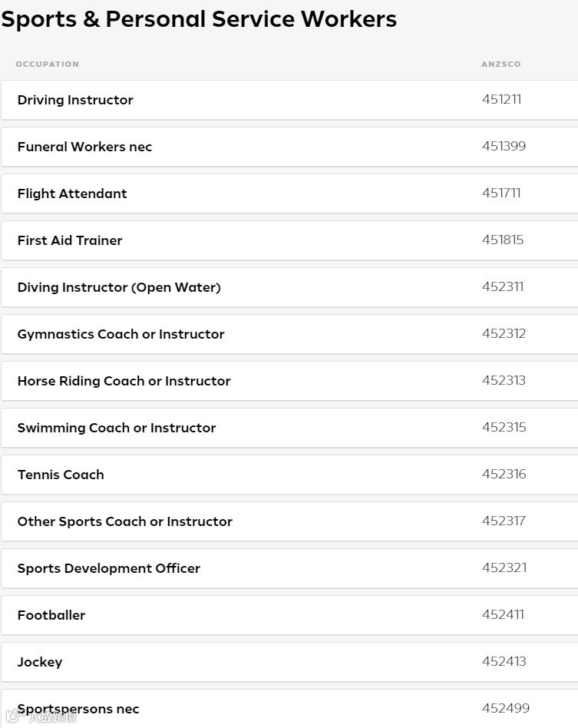Select the Sportspersons nec row

(78, 709)
